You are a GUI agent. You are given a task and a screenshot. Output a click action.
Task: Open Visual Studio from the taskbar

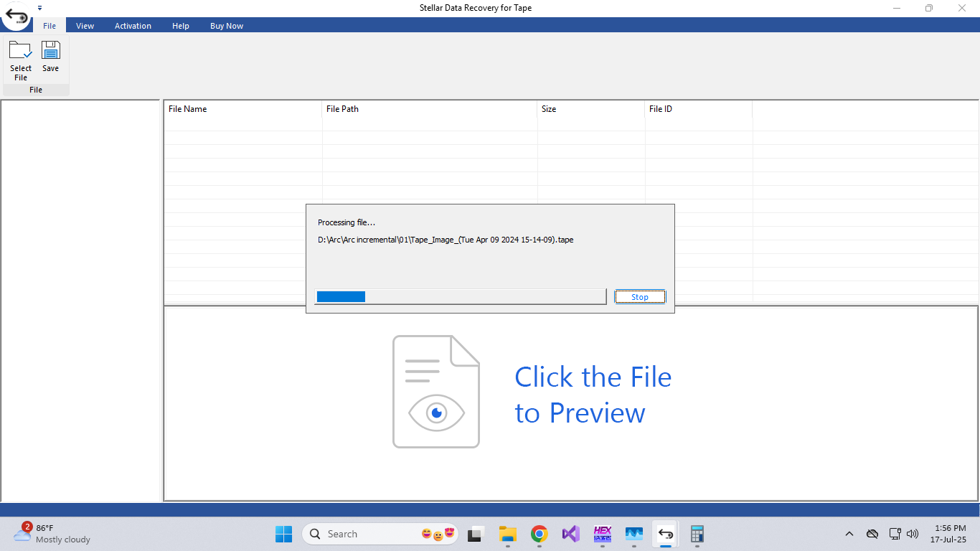point(570,534)
